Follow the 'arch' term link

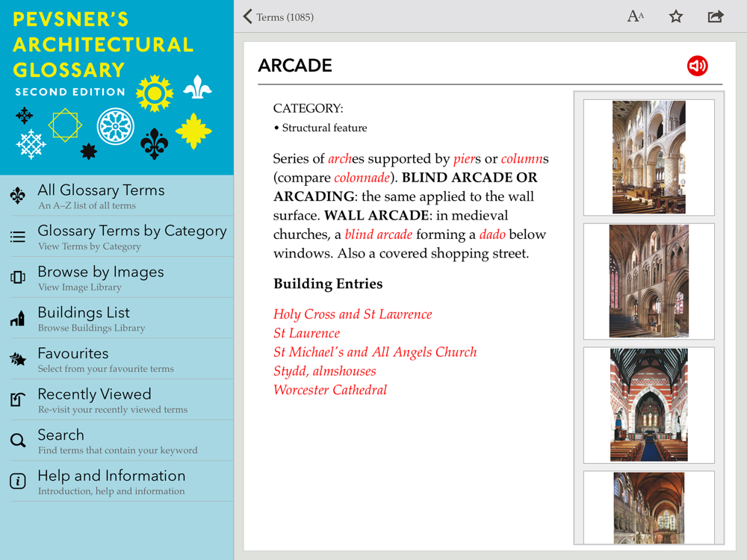pos(339,158)
